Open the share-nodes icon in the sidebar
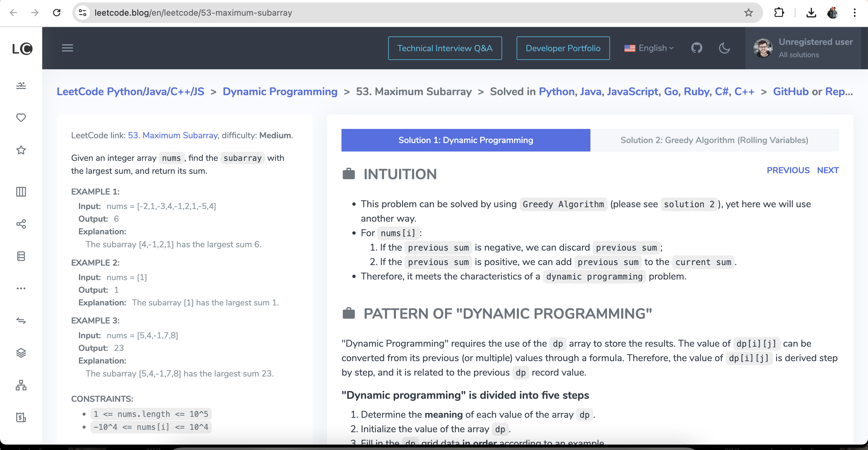Screen dimensions: 868x450 click(21, 224)
